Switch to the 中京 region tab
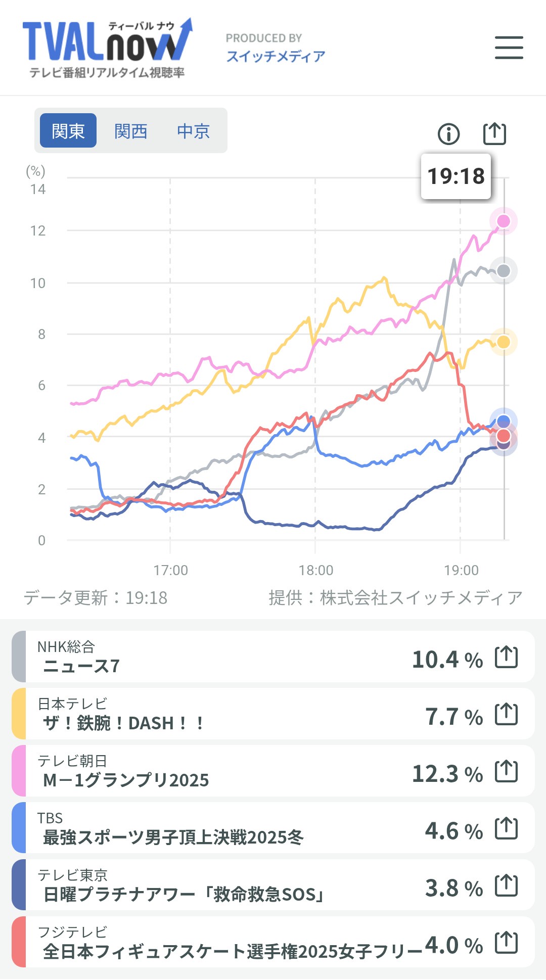This screenshot has width=546, height=980. 193,131
